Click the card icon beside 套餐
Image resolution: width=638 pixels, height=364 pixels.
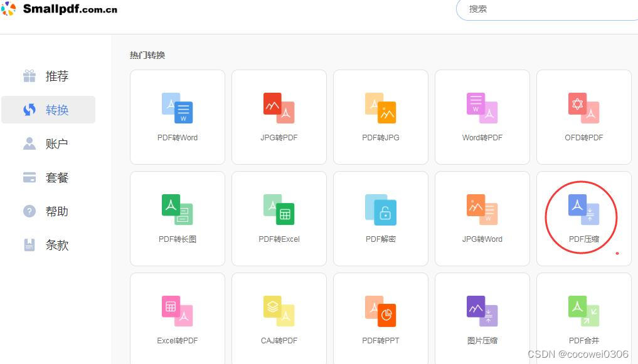click(29, 177)
